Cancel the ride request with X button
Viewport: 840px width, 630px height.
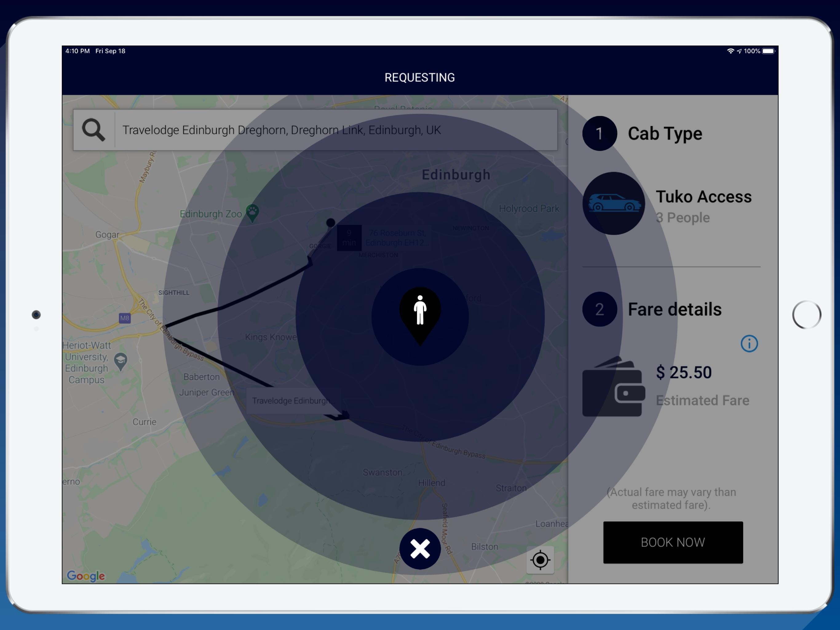coord(420,549)
